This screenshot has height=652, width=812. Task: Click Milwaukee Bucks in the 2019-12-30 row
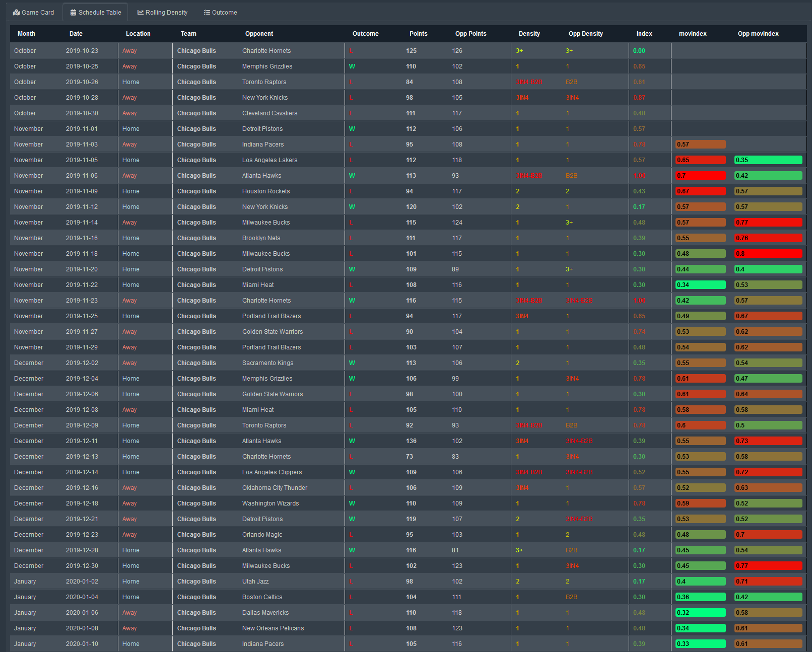266,566
